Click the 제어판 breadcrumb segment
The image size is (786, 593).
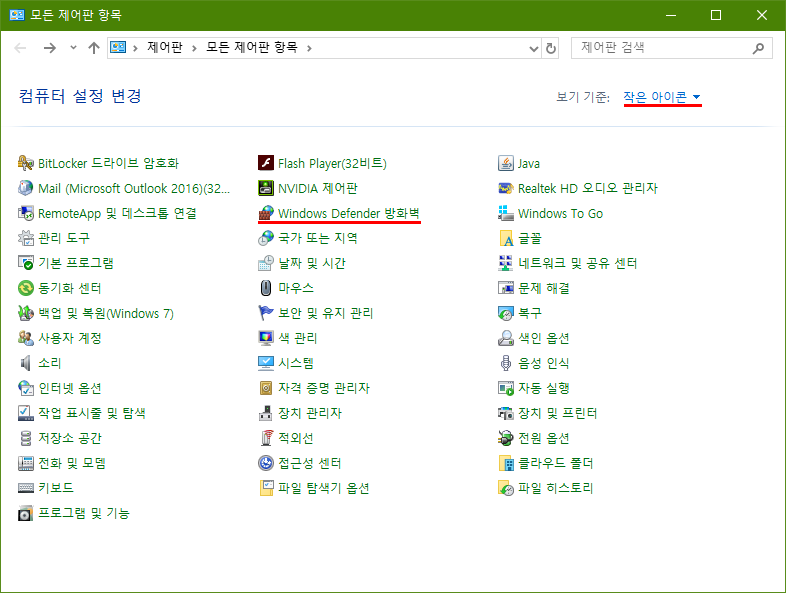click(x=164, y=48)
